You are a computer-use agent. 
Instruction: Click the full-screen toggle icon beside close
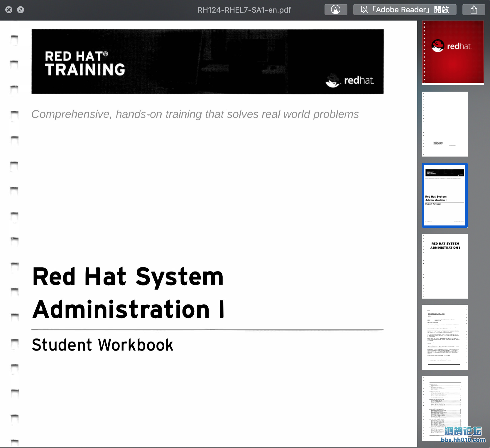tap(21, 10)
